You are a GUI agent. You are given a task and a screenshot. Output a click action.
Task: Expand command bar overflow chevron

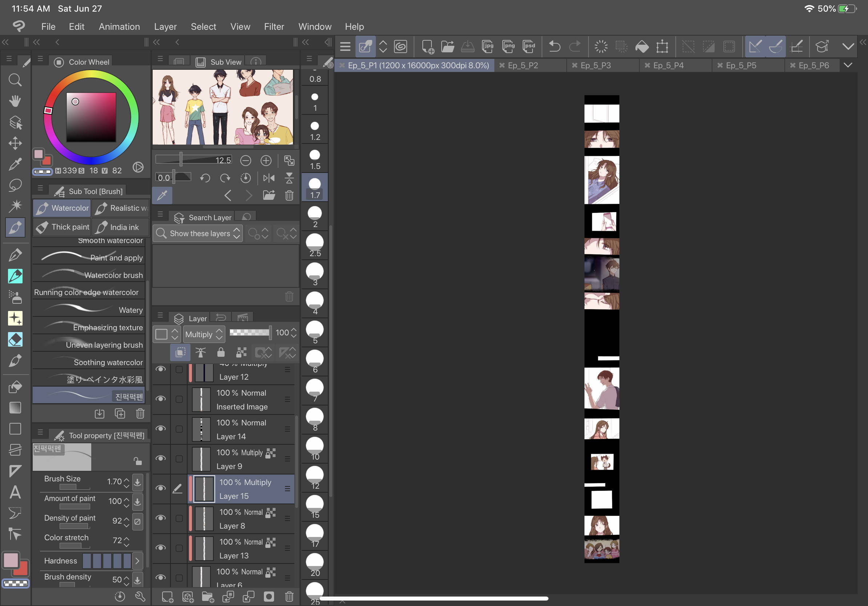[848, 47]
